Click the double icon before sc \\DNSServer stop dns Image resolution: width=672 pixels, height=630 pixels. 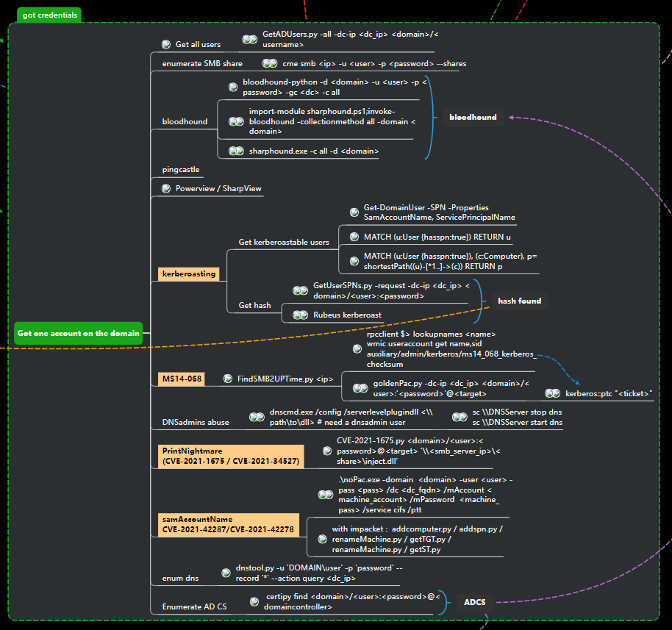[460, 417]
